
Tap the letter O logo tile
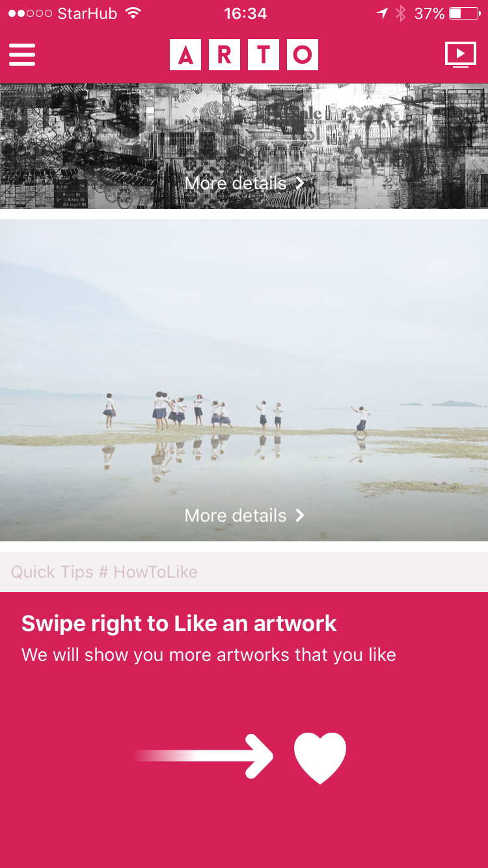pyautogui.click(x=303, y=55)
